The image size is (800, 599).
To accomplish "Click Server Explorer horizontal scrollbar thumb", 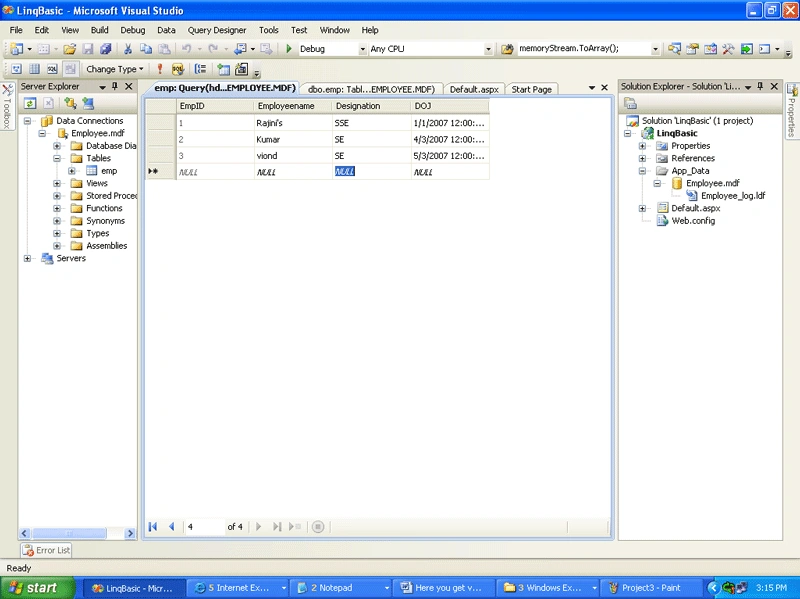I will (x=69, y=533).
